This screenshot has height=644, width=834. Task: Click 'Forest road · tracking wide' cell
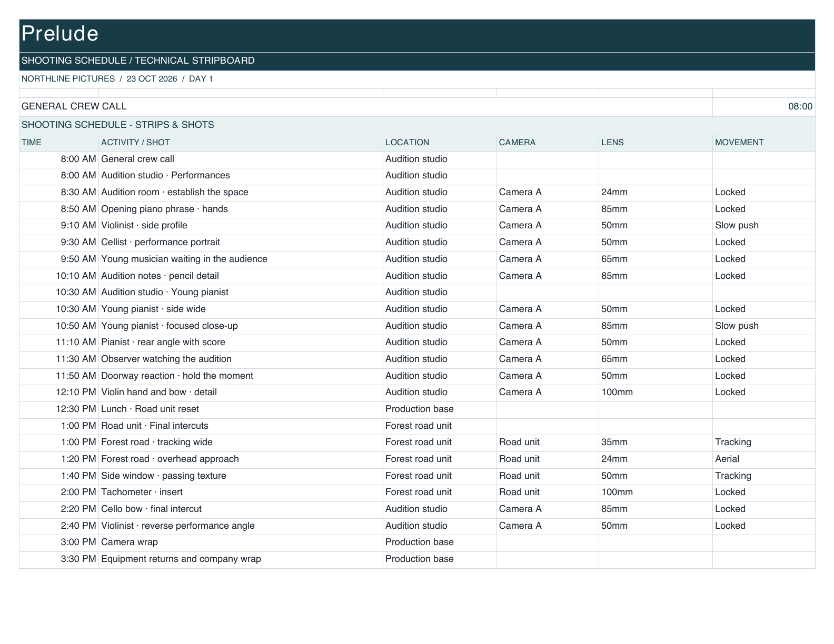(x=241, y=442)
